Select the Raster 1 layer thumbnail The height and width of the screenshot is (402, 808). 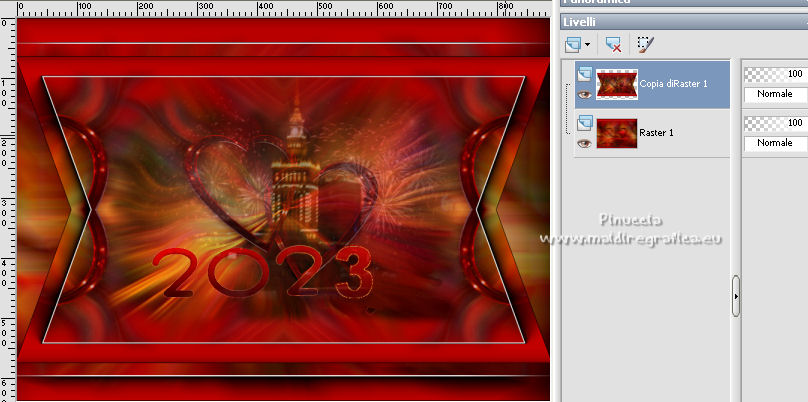point(617,133)
